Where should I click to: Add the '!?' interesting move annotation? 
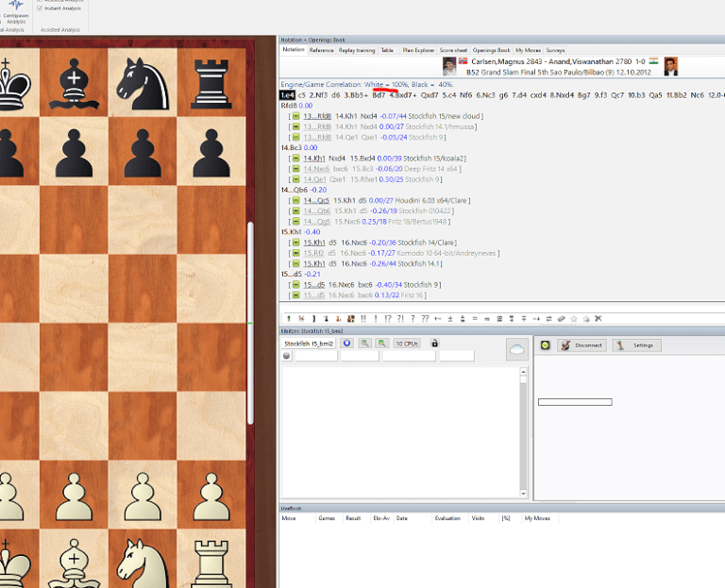tap(388, 318)
